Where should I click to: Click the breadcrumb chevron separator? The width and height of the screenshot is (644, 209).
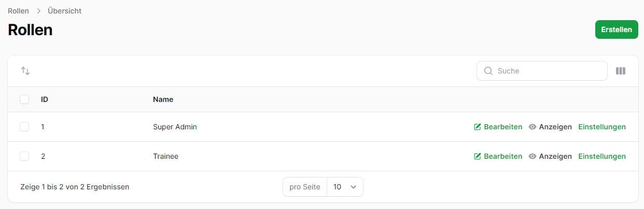[38, 11]
